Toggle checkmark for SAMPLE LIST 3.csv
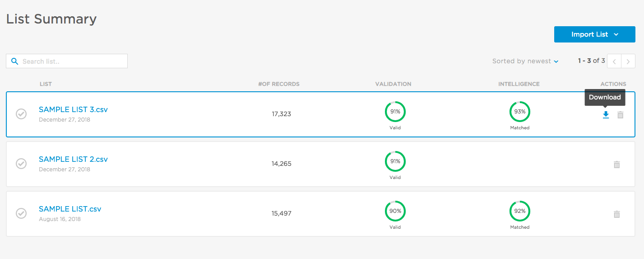Viewport: 644px width, 259px height. [x=21, y=114]
